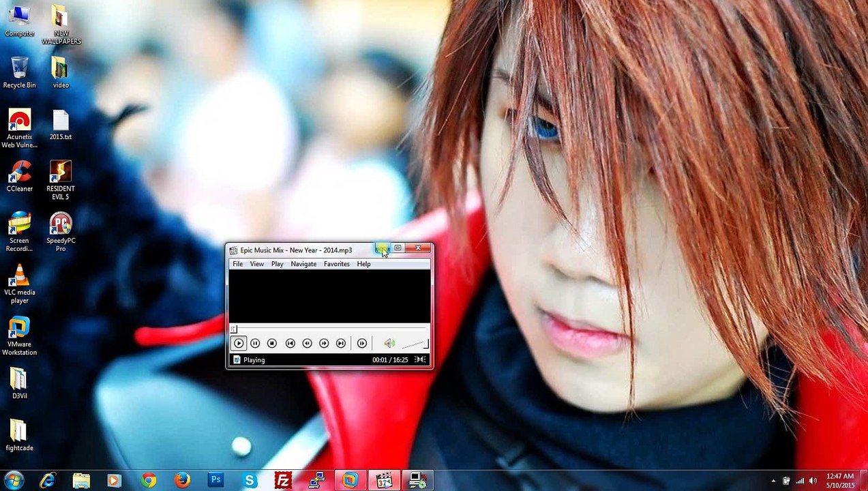Mute audio with the speaker icon
This screenshot has width=868, height=491.
click(x=389, y=344)
